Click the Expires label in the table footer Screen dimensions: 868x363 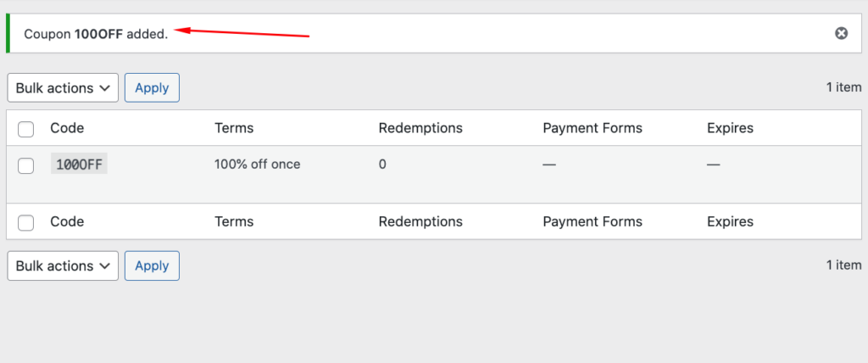[x=730, y=221]
